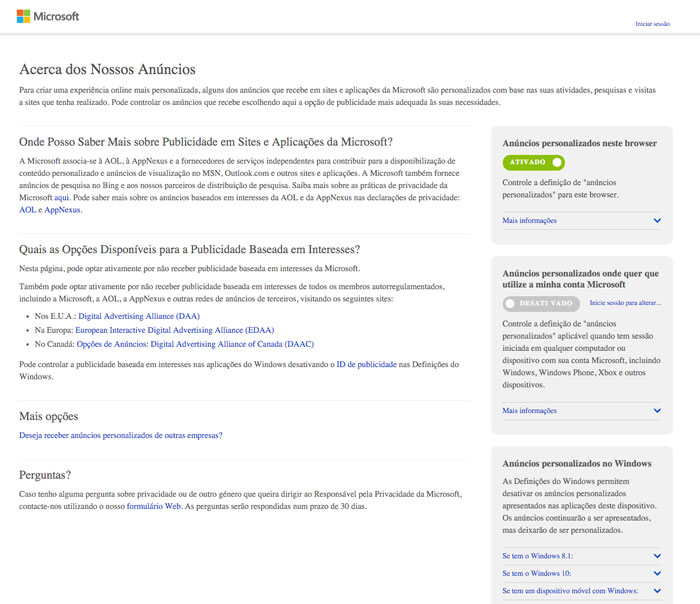Expand 'Se tem o Windows 10' section
This screenshot has height=604, width=700.
(582, 573)
